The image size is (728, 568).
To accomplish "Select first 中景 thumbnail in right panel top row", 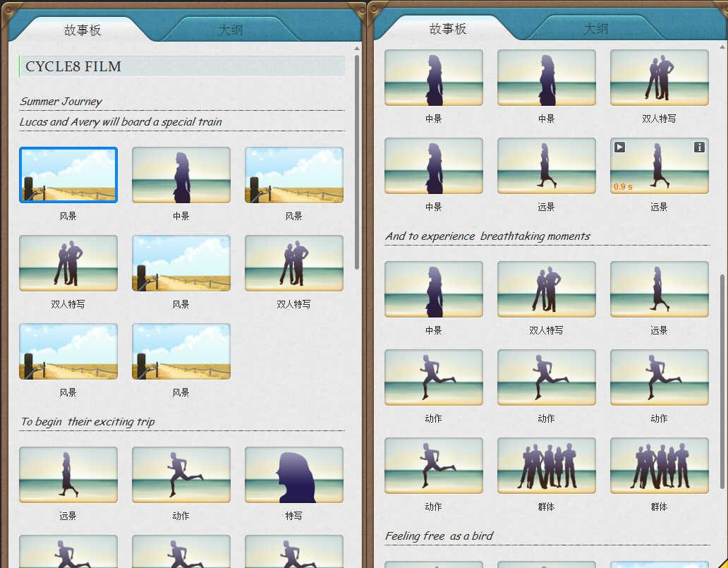I will tap(434, 78).
